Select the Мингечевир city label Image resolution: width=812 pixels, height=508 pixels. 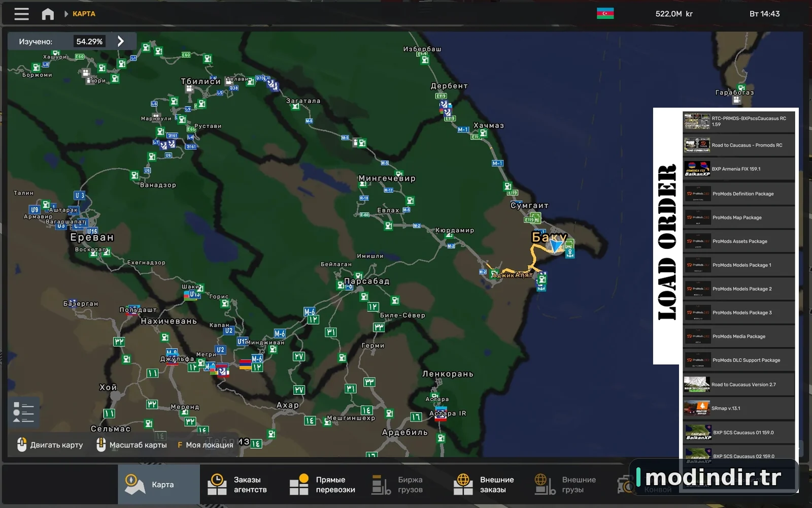pos(387,178)
